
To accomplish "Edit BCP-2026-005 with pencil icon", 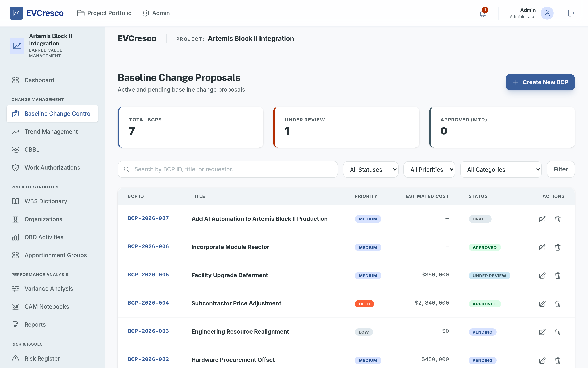I will point(542,276).
